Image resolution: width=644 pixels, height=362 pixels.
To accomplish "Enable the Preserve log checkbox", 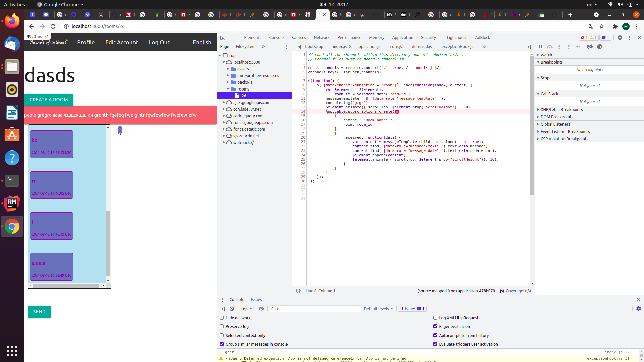I will point(222,326).
